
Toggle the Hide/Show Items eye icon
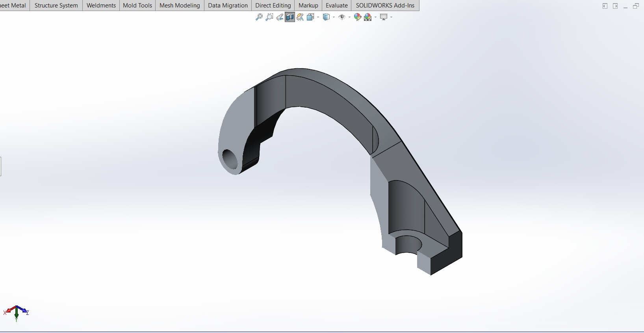[342, 17]
